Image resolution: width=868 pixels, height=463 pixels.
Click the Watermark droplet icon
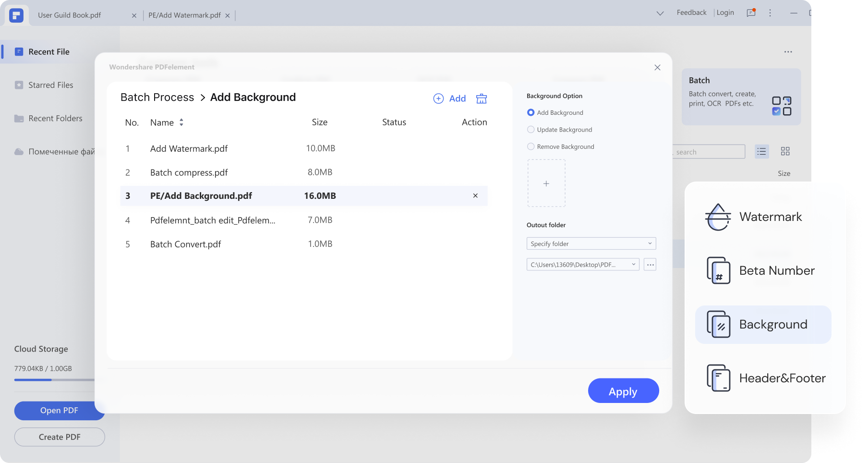718,217
